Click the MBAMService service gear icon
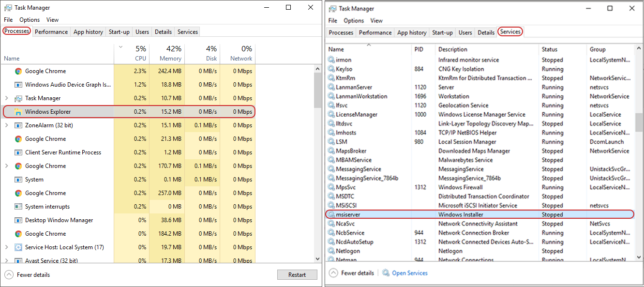Image resolution: width=644 pixels, height=287 pixels. 331,160
